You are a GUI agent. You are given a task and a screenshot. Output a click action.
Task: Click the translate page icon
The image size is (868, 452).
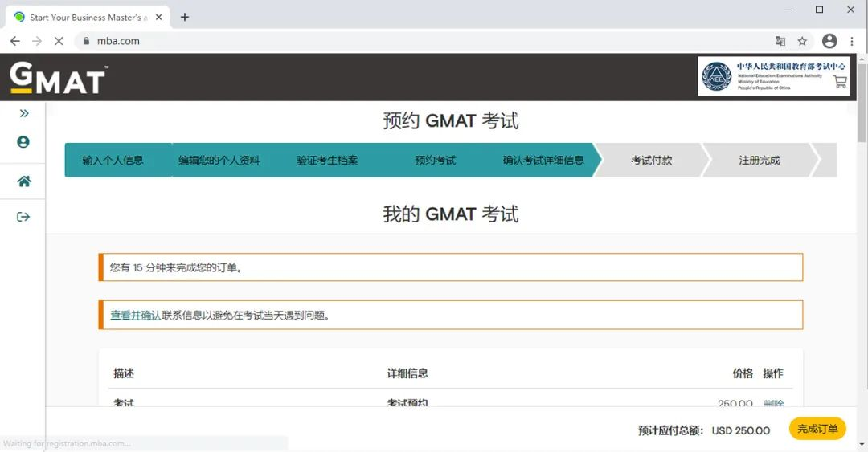click(780, 41)
